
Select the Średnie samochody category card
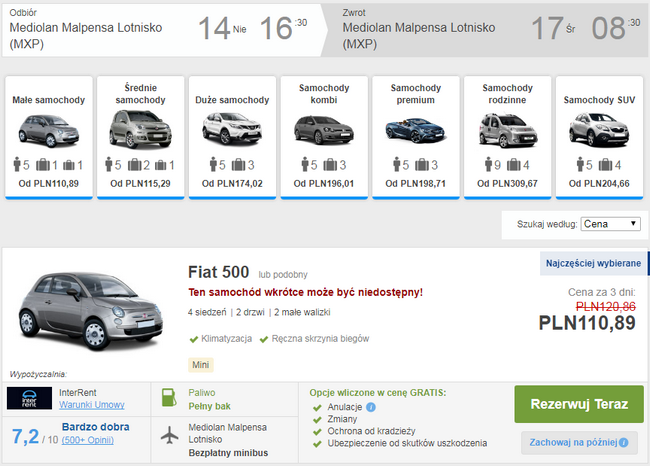point(141,137)
